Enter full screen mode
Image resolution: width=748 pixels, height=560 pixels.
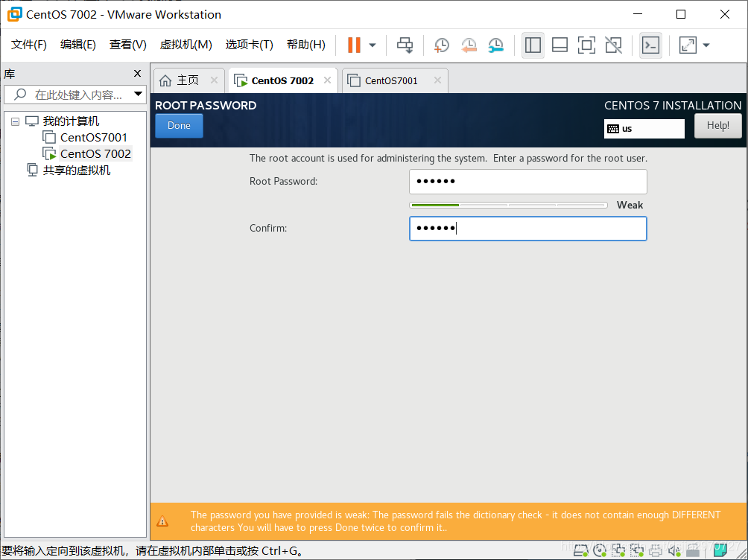[586, 45]
